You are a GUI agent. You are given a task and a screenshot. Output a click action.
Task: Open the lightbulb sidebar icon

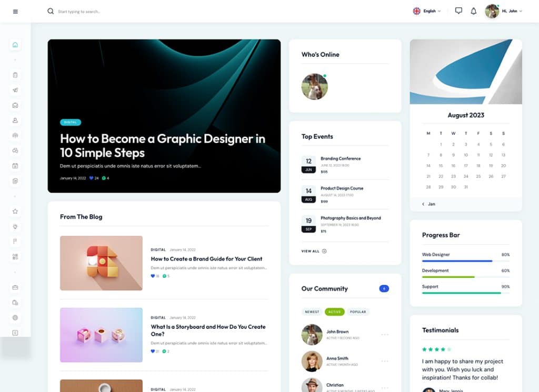click(15, 226)
